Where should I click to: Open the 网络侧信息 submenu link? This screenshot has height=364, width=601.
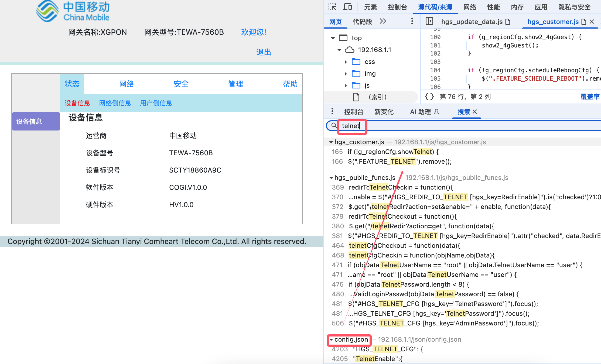(115, 103)
